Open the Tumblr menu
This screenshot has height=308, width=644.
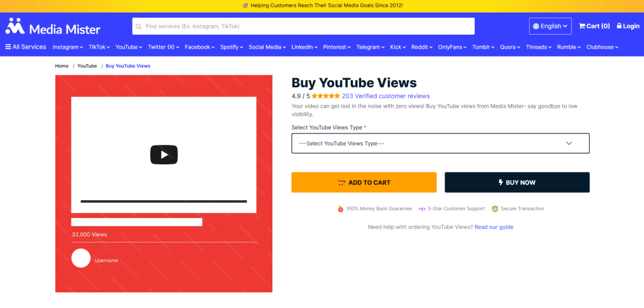coord(484,47)
